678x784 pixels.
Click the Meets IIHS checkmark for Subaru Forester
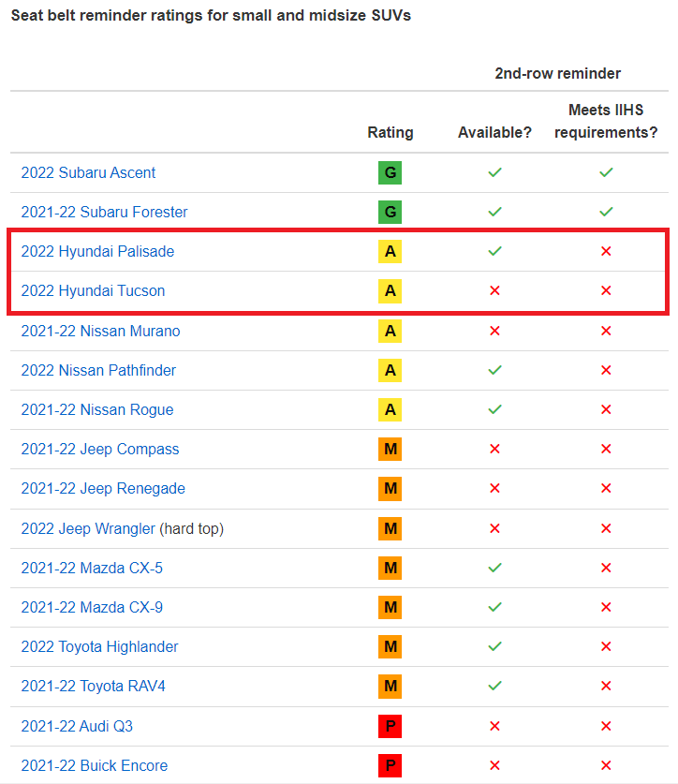[606, 212]
